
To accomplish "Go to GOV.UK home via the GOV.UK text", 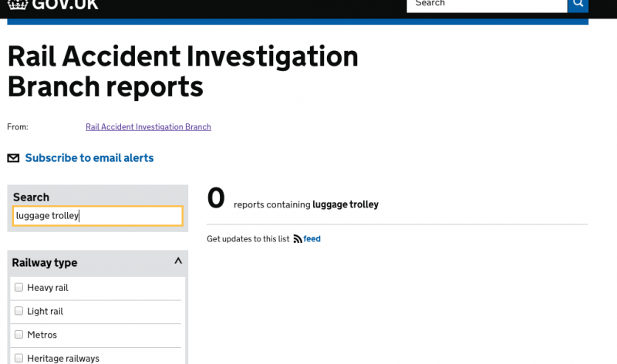I will point(65,5).
